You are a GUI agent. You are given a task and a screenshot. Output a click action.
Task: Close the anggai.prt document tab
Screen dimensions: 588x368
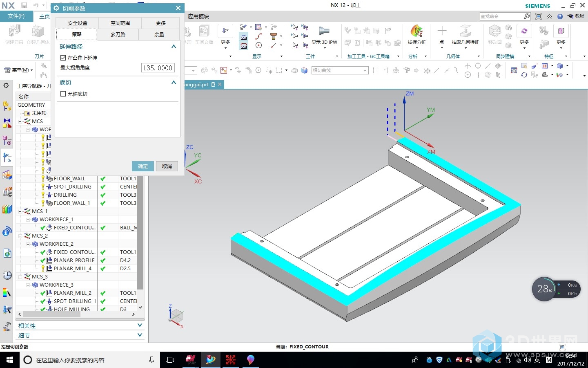[220, 84]
